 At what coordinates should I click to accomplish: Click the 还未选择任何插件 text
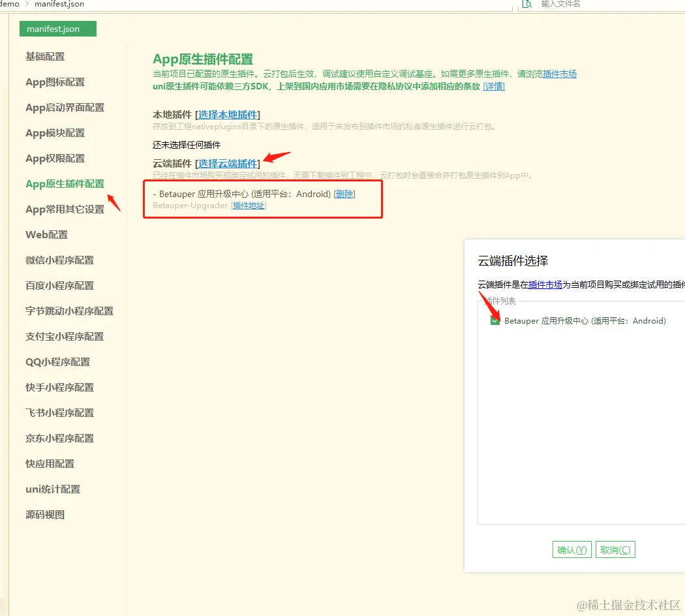click(x=187, y=145)
